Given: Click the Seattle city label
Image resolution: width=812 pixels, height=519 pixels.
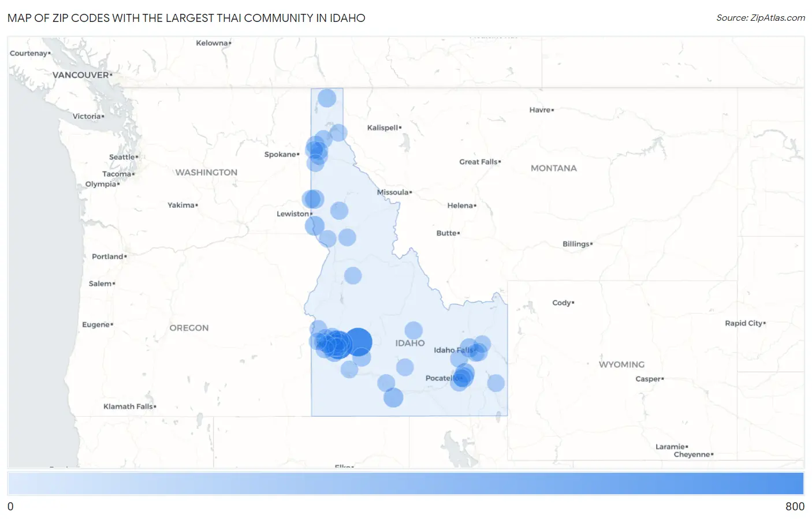Looking at the screenshot, I should tap(122, 157).
